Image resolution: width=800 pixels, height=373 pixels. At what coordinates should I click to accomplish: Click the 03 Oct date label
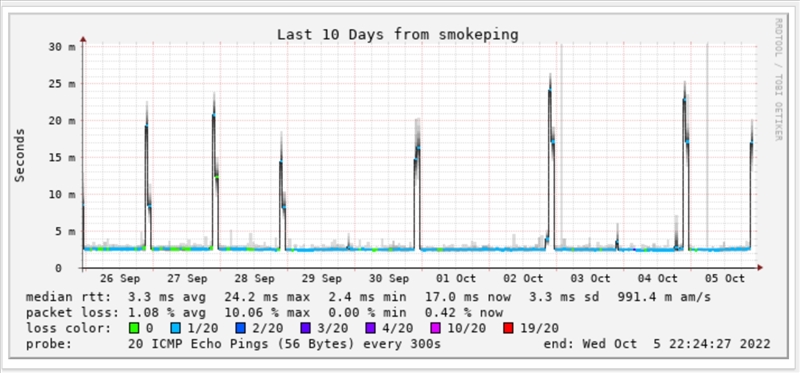[x=590, y=279]
